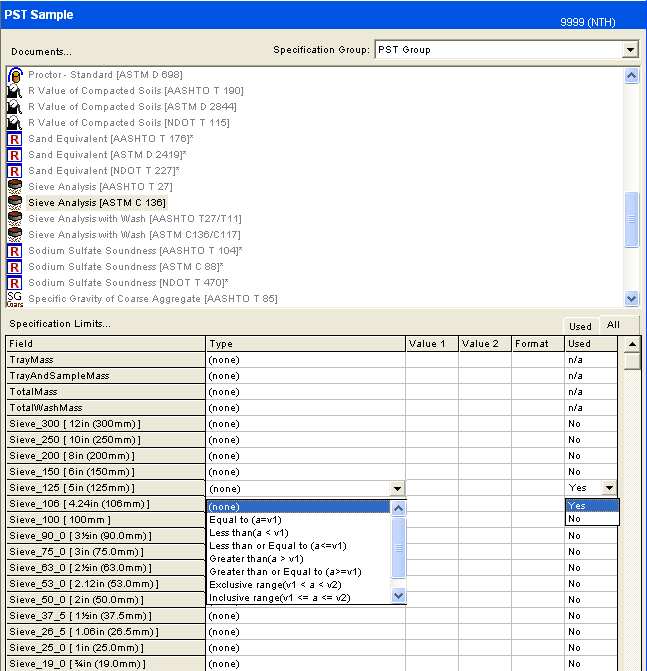
Task: Choose 'Less than or Equal to' option
Action: coord(278,545)
